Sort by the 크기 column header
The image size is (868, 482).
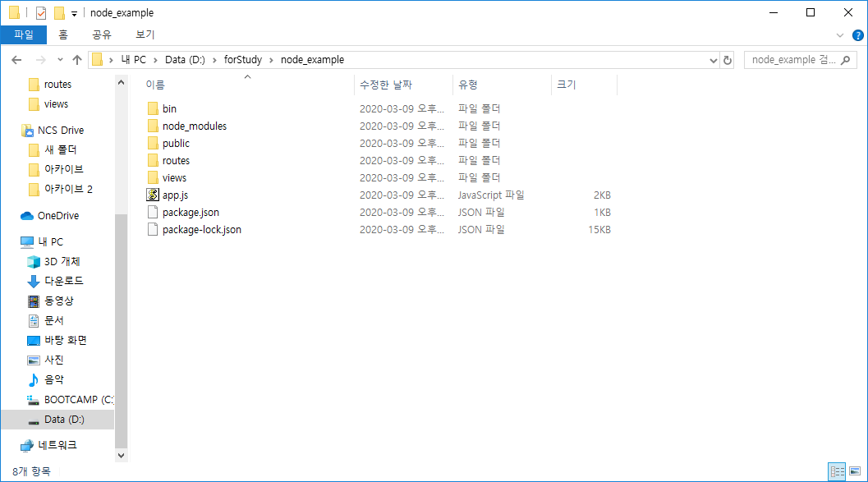(x=567, y=85)
